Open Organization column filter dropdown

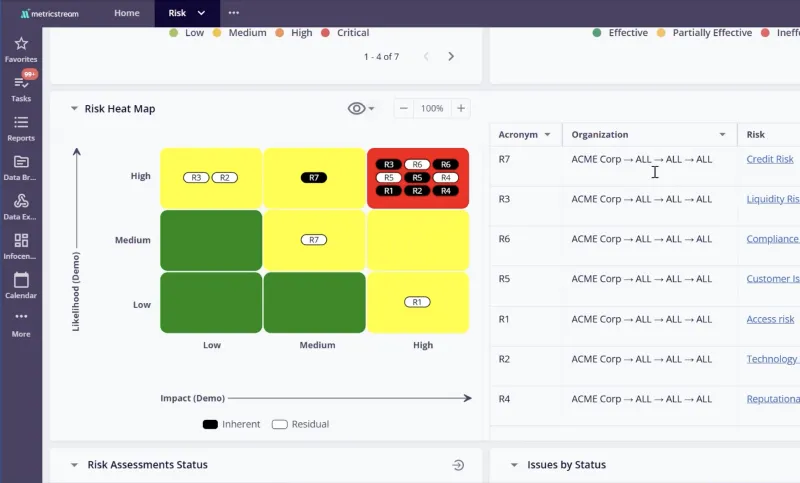[x=722, y=134]
